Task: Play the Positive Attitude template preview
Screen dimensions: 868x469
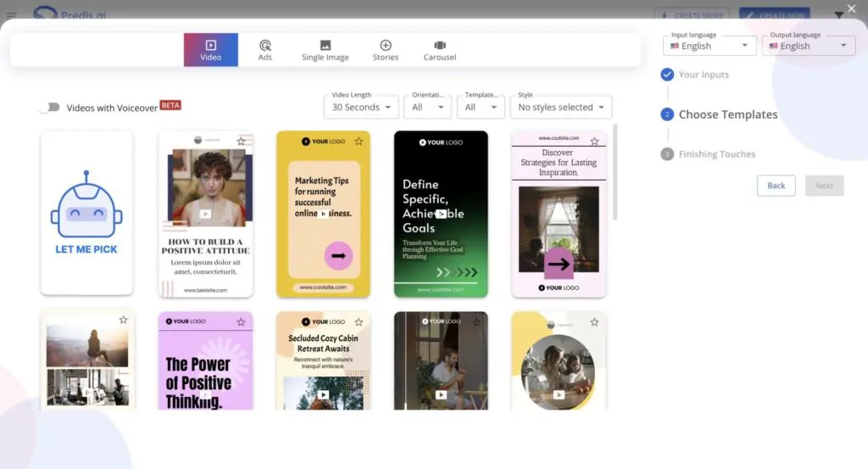Action: (x=205, y=214)
